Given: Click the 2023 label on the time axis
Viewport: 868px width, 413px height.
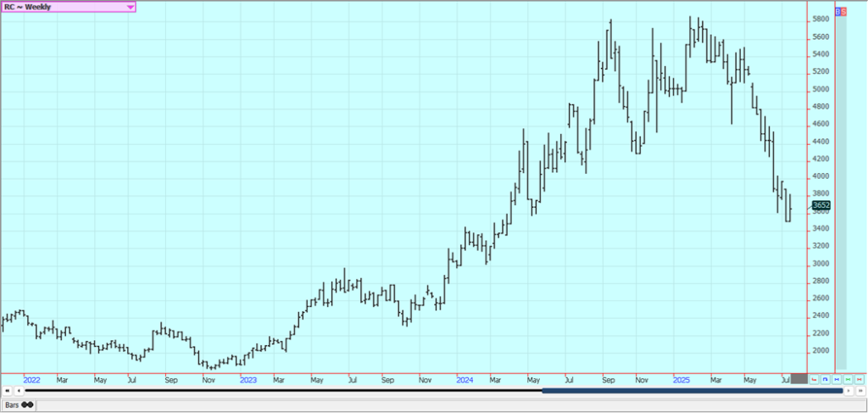Looking at the screenshot, I should [x=248, y=380].
